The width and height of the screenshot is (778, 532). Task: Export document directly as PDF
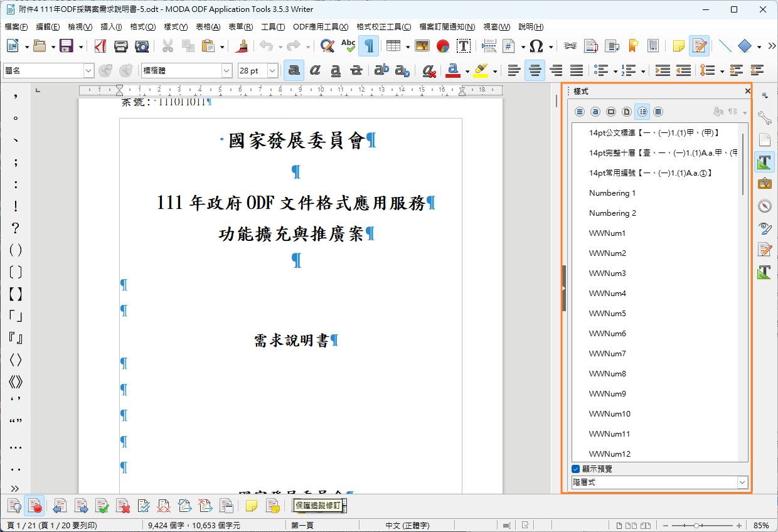point(101,46)
